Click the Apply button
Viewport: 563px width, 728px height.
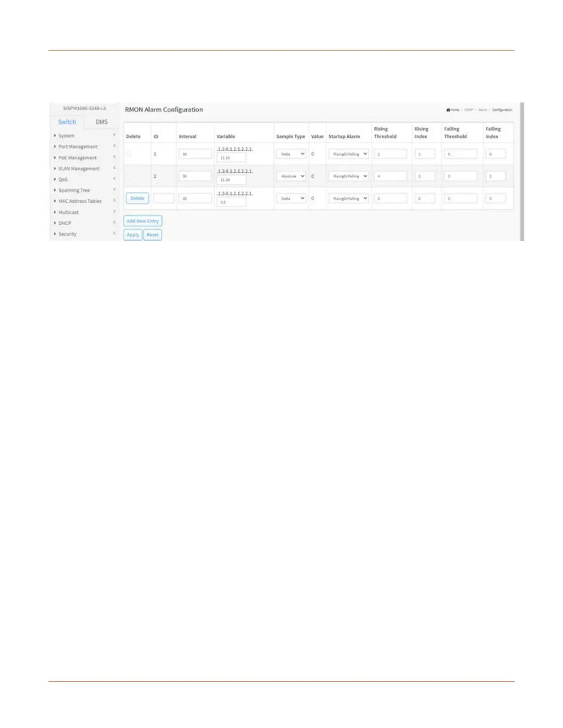pos(133,235)
